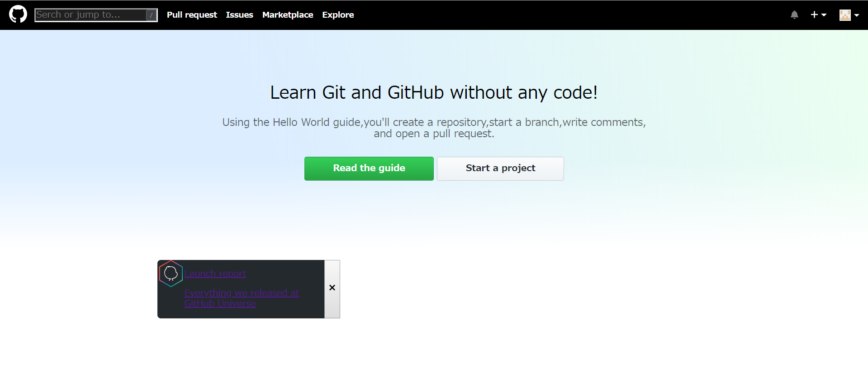Click the GitHub Universe hexagon icon
This screenshot has height=370, width=868.
(171, 273)
